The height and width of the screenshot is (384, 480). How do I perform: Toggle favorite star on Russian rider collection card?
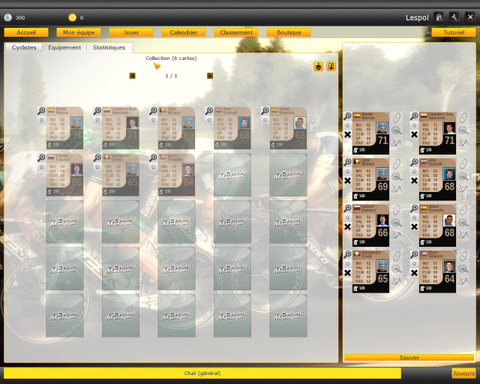coord(41,167)
